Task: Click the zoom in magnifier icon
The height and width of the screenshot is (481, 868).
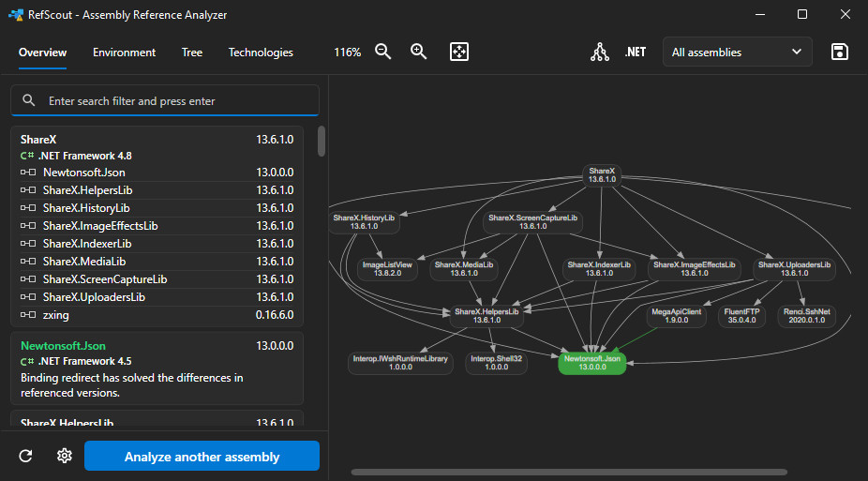Action: 418,52
